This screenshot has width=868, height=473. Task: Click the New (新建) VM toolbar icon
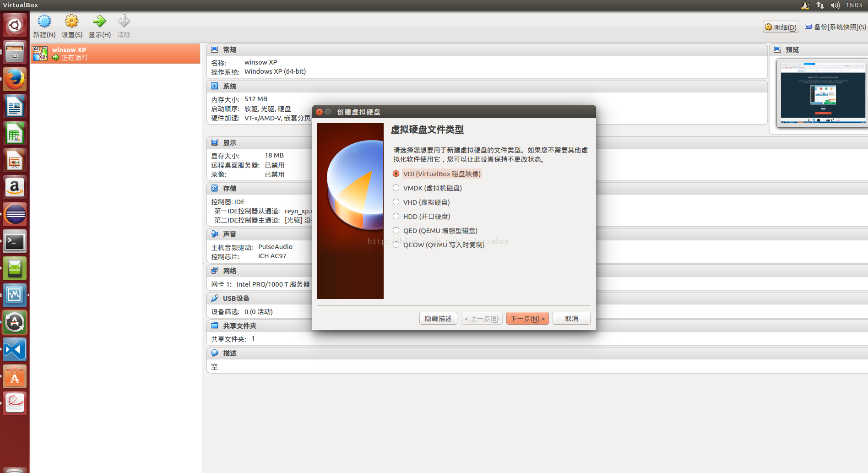coord(44,21)
